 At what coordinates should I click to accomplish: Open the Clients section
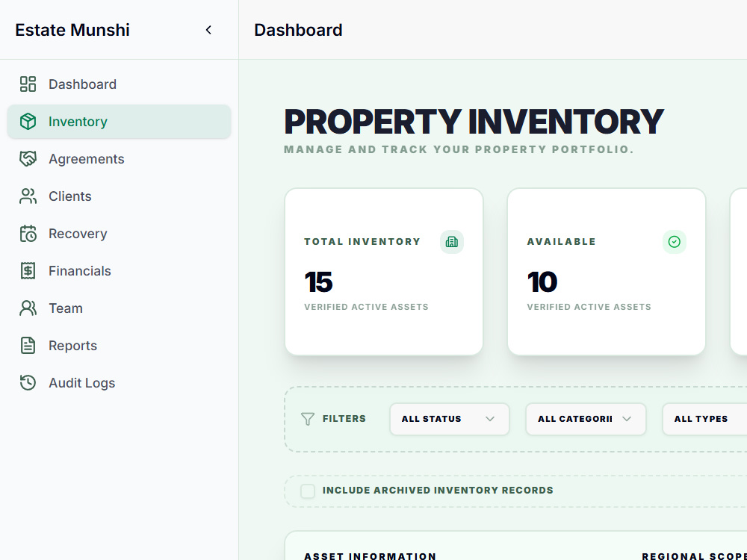point(119,196)
